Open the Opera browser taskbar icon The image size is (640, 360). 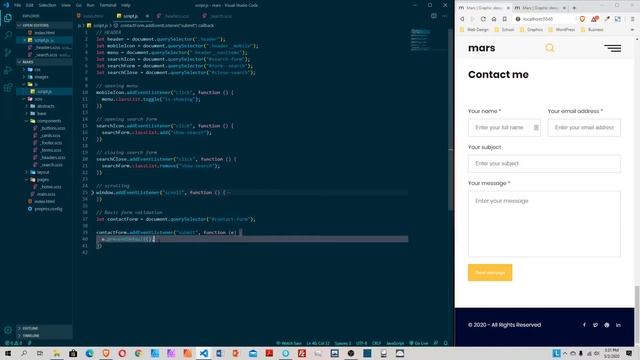122,353
